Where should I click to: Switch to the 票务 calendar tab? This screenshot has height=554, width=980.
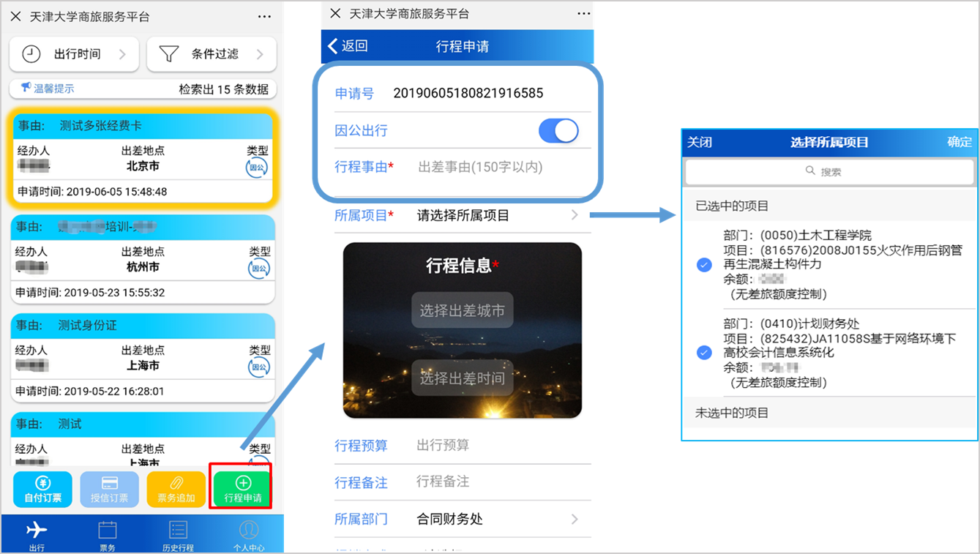(x=107, y=534)
